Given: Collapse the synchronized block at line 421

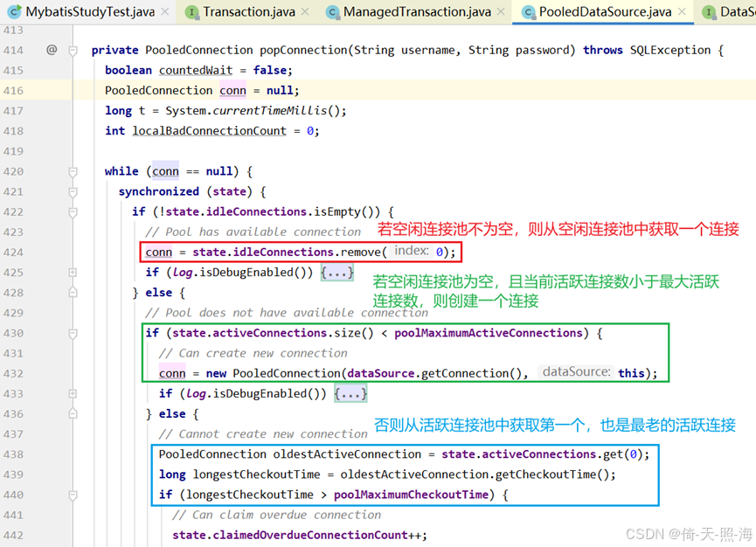Looking at the screenshot, I should point(73,192).
